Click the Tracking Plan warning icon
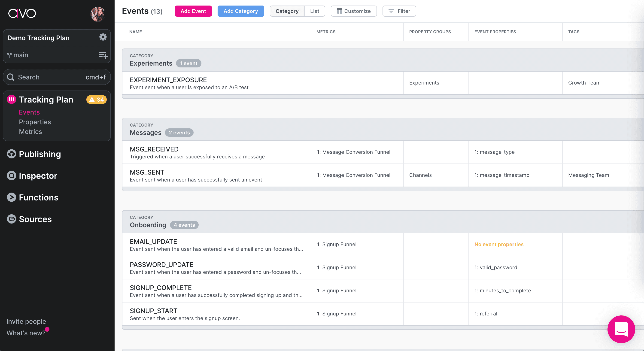 (x=96, y=100)
